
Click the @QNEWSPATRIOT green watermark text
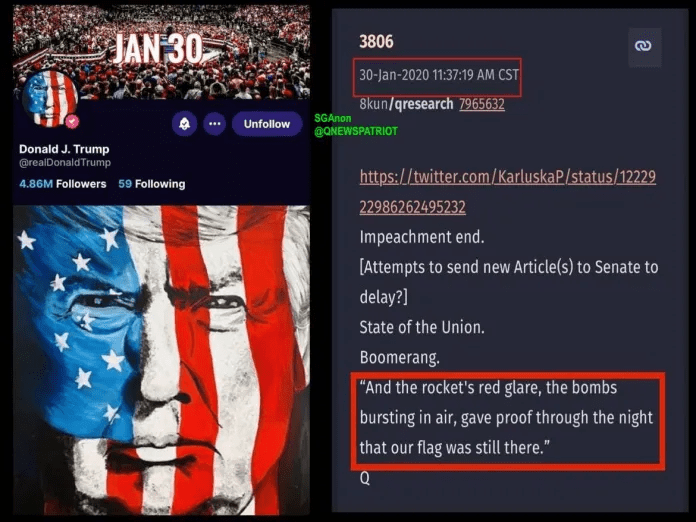tap(356, 131)
